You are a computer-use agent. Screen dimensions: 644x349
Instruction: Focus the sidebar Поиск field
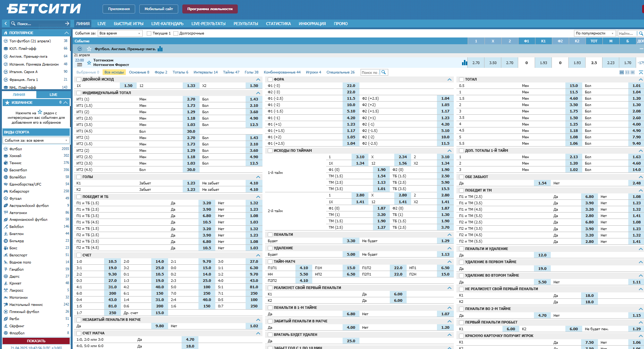click(39, 24)
